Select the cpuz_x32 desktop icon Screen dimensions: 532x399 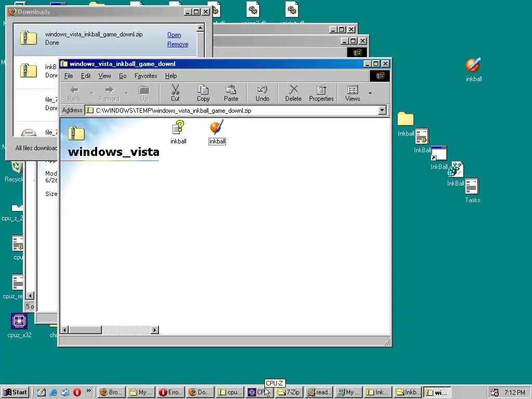(x=19, y=325)
